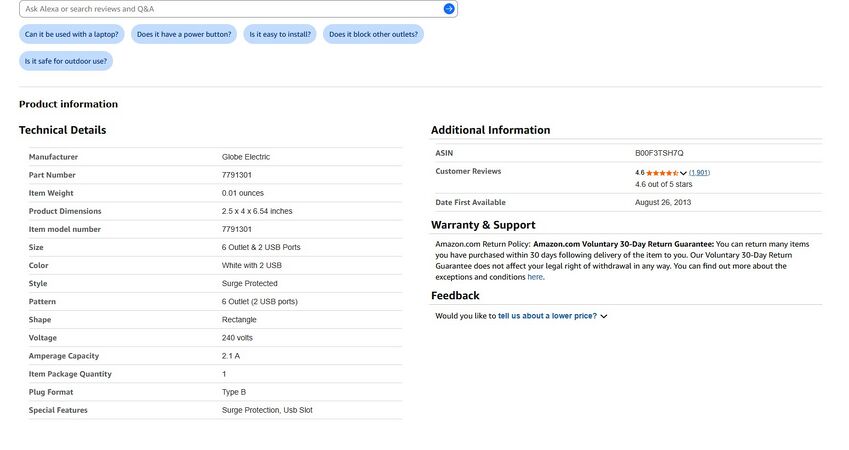This screenshot has width=849, height=450.
Task: Click the 'Globe Electric' manufacturer value
Action: pyautogui.click(x=246, y=157)
